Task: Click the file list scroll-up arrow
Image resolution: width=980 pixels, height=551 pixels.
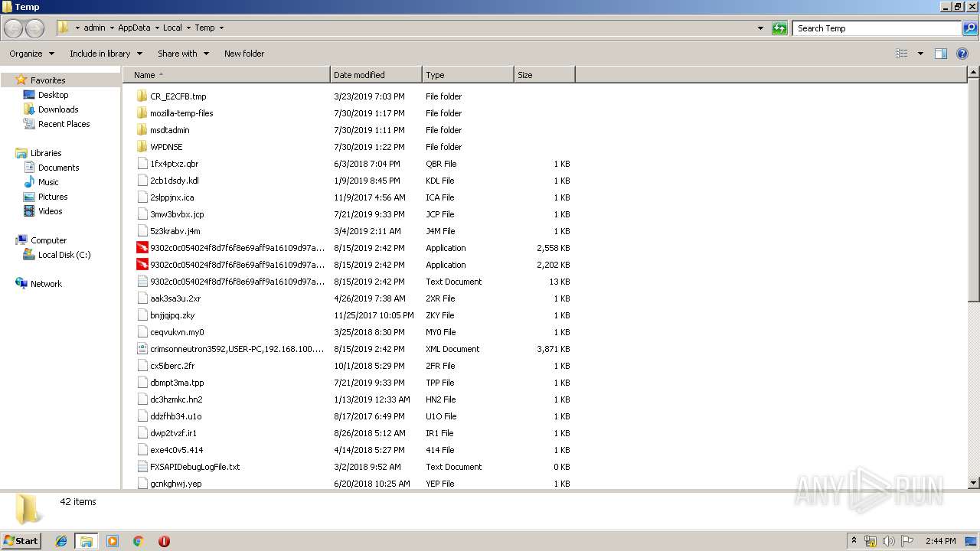Action: click(x=974, y=73)
